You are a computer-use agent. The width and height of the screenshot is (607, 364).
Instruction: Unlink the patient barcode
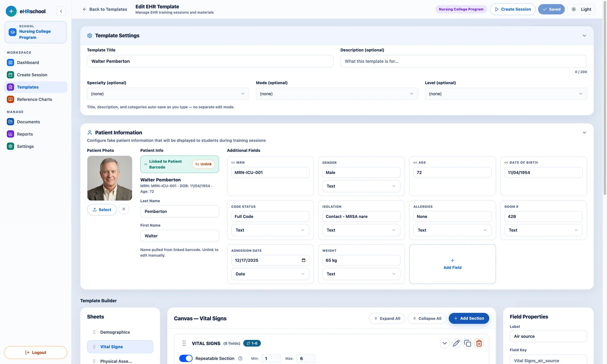coord(204,164)
